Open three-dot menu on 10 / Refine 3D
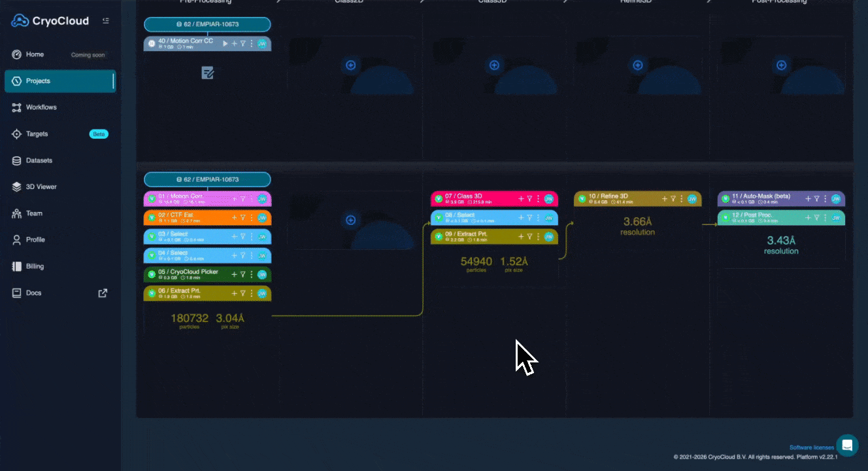The width and height of the screenshot is (868, 471). click(x=682, y=199)
